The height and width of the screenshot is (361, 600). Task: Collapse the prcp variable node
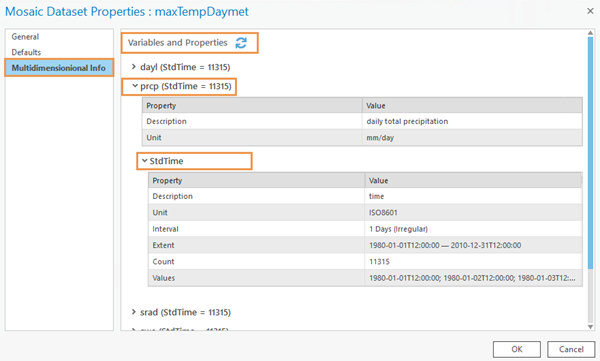135,86
